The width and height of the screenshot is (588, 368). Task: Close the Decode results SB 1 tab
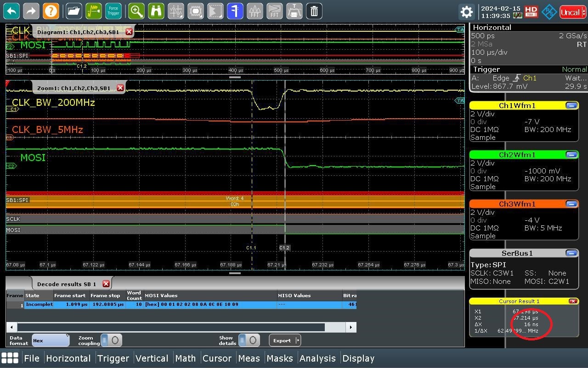click(106, 284)
